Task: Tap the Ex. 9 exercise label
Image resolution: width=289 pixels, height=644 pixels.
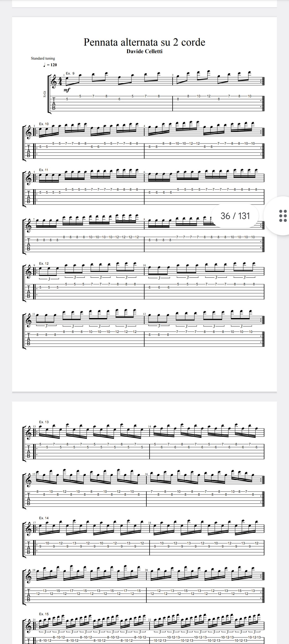Action: (70, 73)
